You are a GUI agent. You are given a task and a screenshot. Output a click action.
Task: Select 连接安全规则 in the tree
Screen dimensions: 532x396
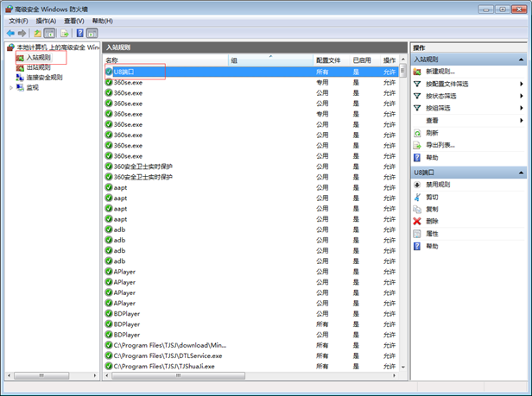(x=43, y=77)
